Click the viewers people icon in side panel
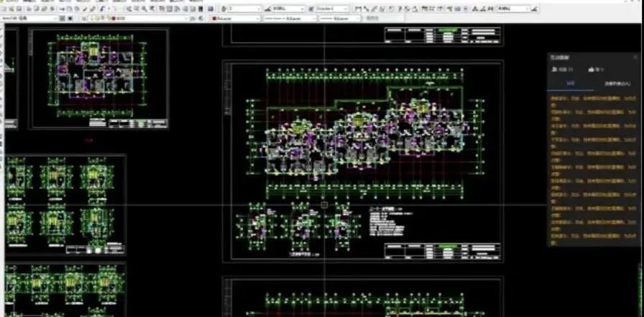The image size is (644, 317). coord(554,70)
